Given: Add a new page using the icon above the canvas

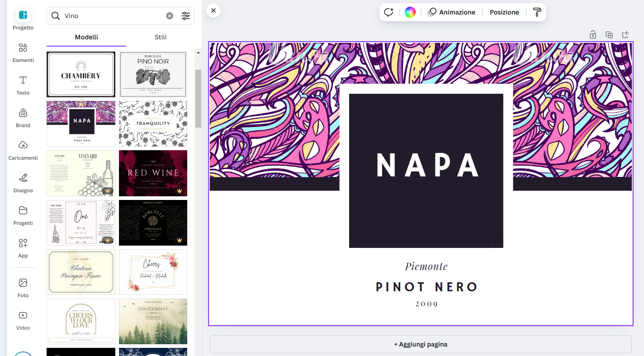Looking at the screenshot, I should pyautogui.click(x=625, y=34).
